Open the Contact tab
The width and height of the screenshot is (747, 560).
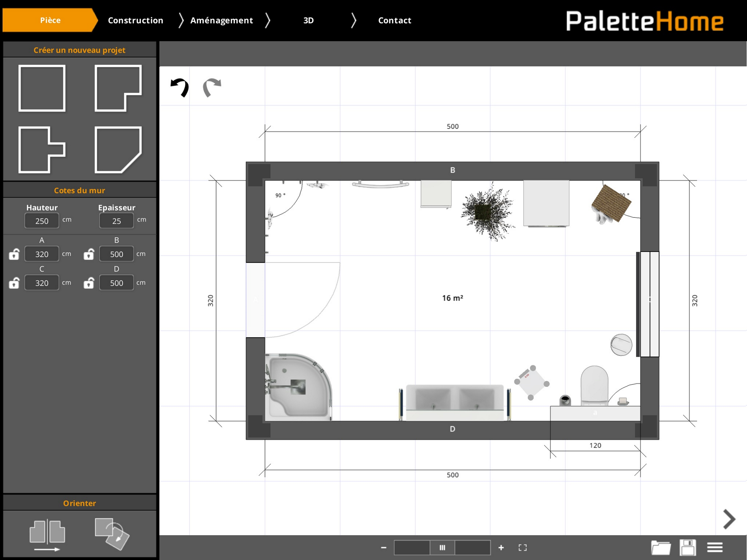coord(395,20)
